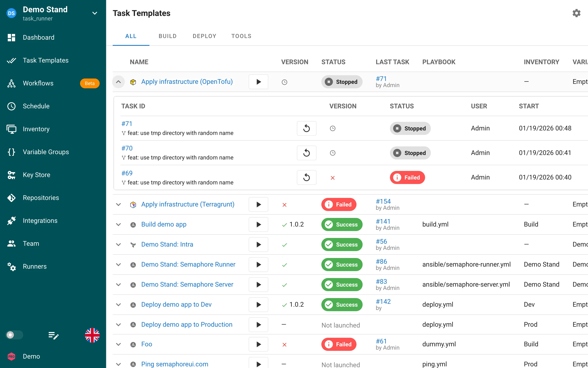588x368 pixels.
Task: Open Team in the sidebar
Action: point(53,243)
